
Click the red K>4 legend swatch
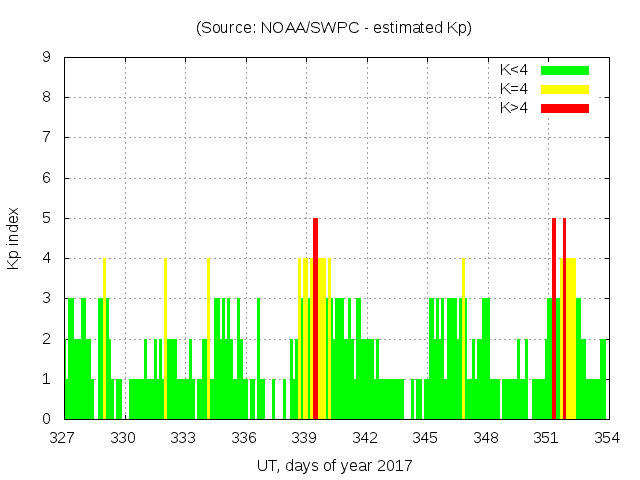(565, 108)
